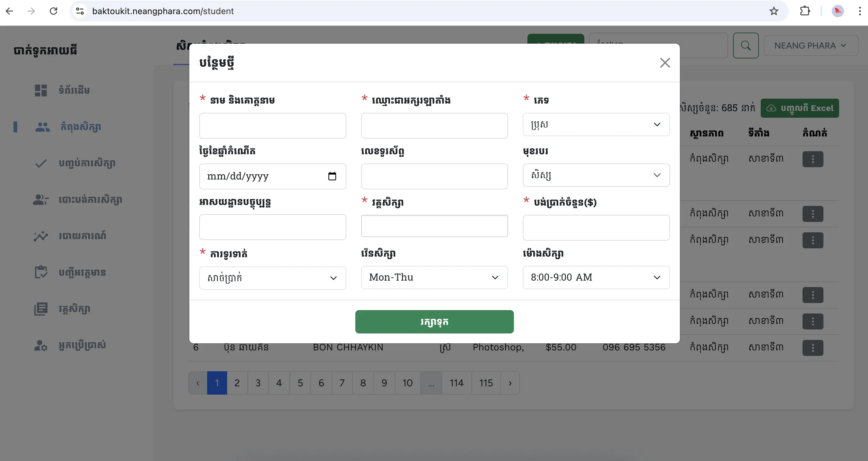Expand the 8:00-9:00 AM time dropdown
This screenshot has height=461, width=868.
tap(596, 277)
